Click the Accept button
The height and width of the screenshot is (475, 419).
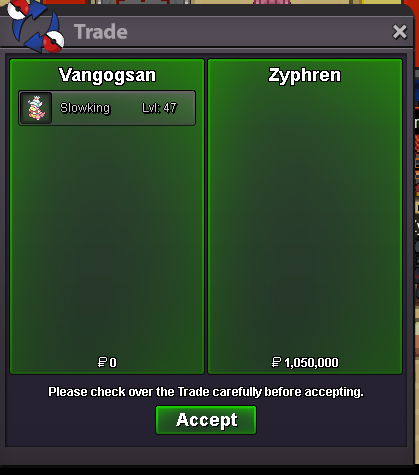[206, 420]
